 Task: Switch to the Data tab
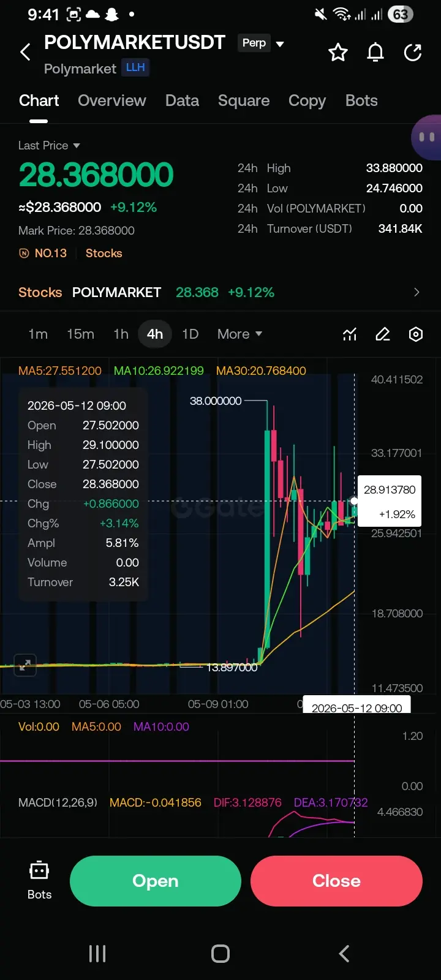[x=182, y=100]
